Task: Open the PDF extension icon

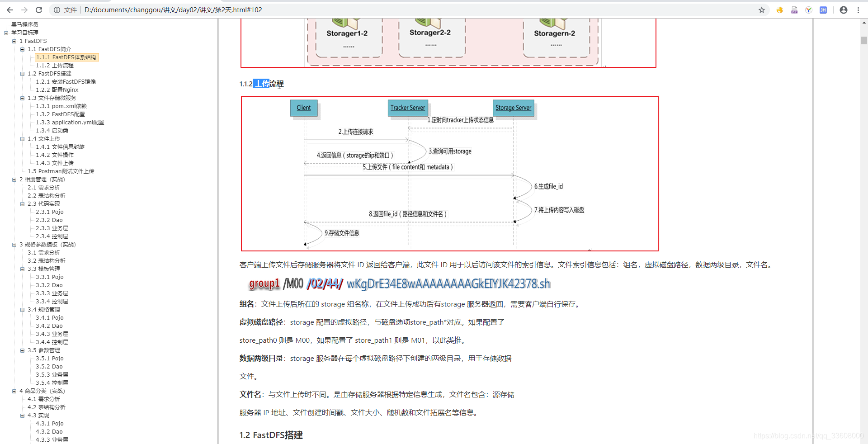Action: [x=794, y=10]
